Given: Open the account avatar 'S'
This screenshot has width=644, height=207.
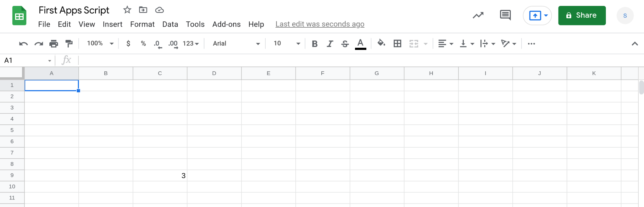Looking at the screenshot, I should point(625,16).
